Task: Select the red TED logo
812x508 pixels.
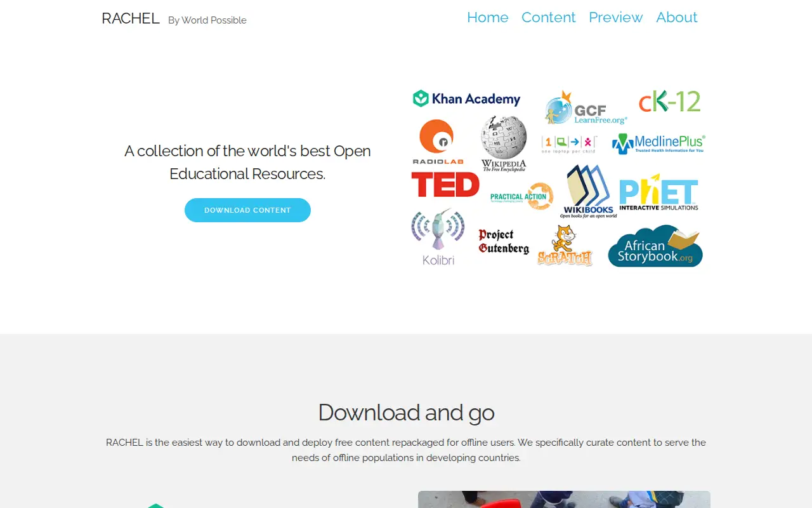Action: point(445,185)
